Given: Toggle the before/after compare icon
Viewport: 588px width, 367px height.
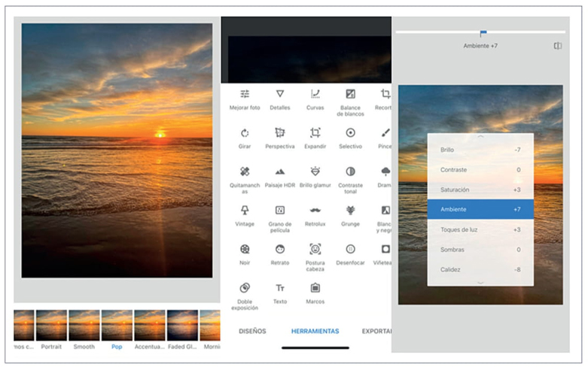Looking at the screenshot, I should tap(557, 46).
